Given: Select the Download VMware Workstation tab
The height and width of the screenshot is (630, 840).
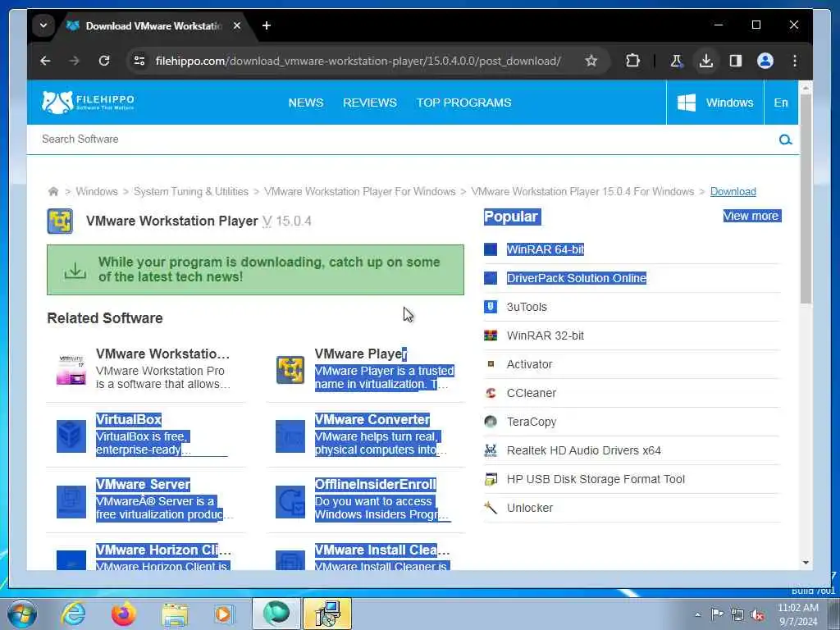Looking at the screenshot, I should tap(153, 25).
